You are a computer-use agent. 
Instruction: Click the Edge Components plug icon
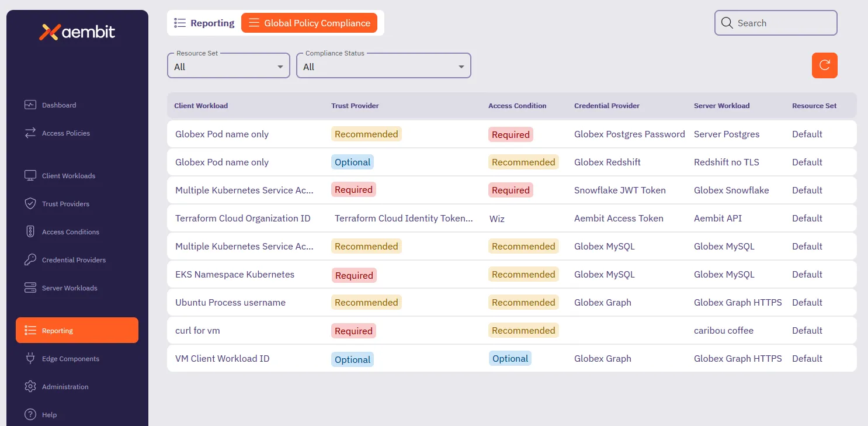pyautogui.click(x=31, y=358)
